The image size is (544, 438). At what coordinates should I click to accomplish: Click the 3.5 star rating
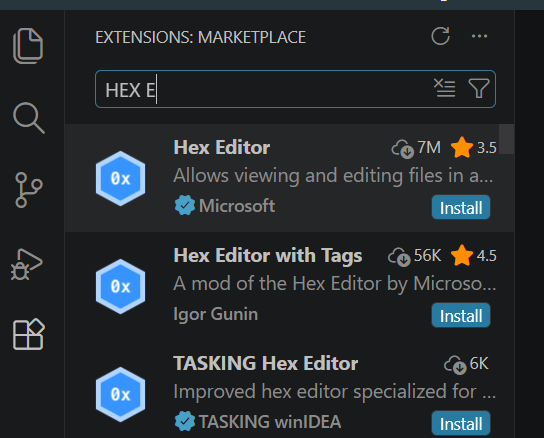(474, 148)
